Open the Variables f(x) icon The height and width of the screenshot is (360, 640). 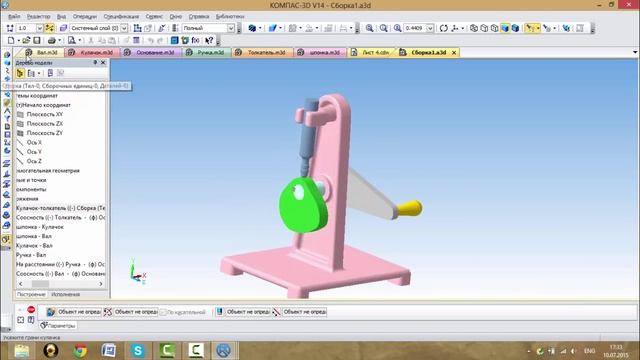click(x=196, y=40)
